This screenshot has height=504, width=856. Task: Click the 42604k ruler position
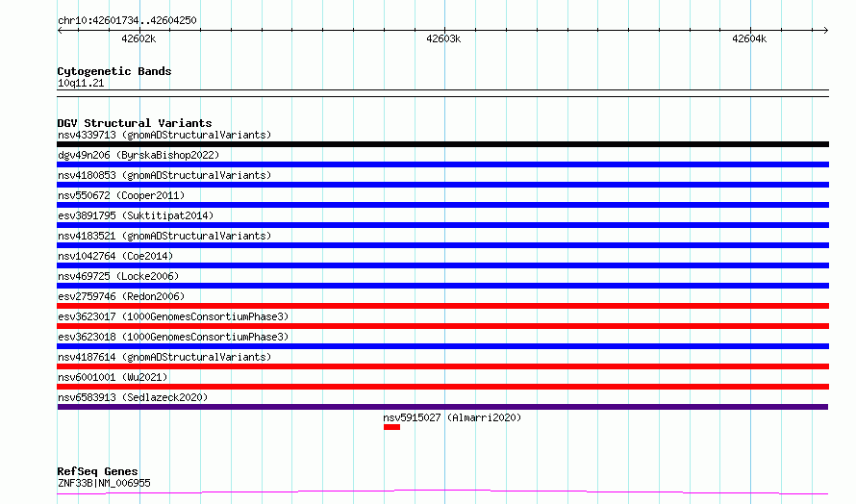coord(749,38)
